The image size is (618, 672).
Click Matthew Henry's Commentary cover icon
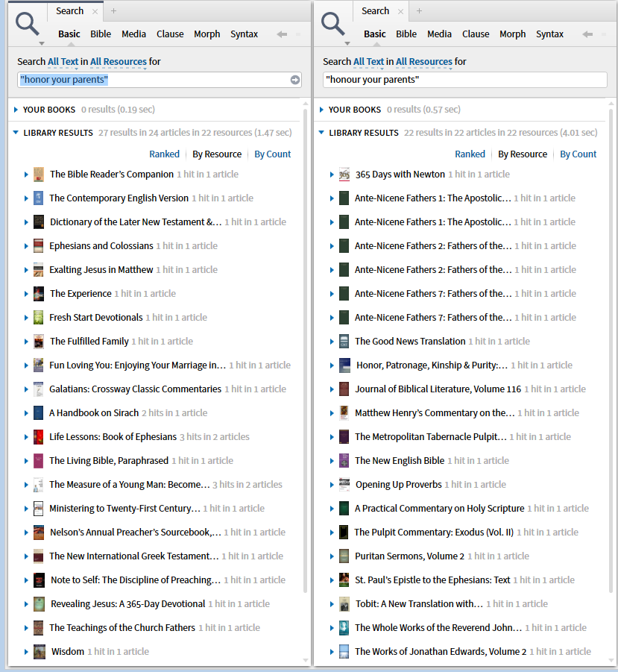[344, 413]
